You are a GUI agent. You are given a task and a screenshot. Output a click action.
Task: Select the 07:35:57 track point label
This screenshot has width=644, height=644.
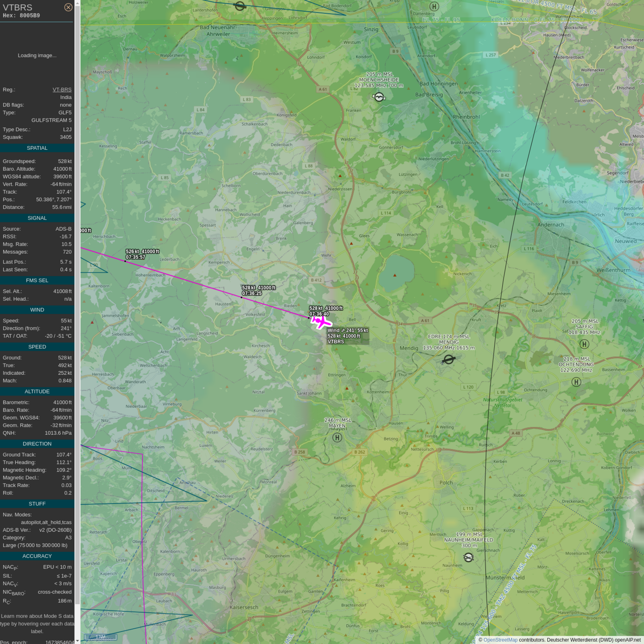point(142,254)
